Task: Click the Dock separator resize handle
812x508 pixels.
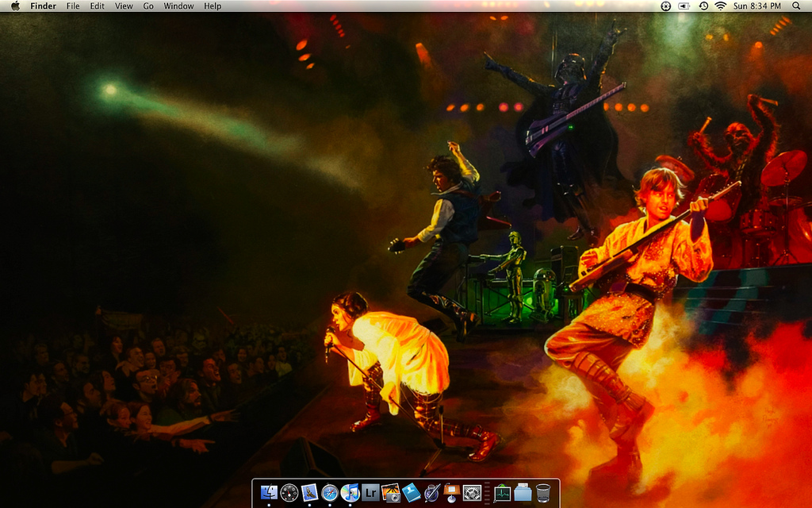Action: [487, 492]
